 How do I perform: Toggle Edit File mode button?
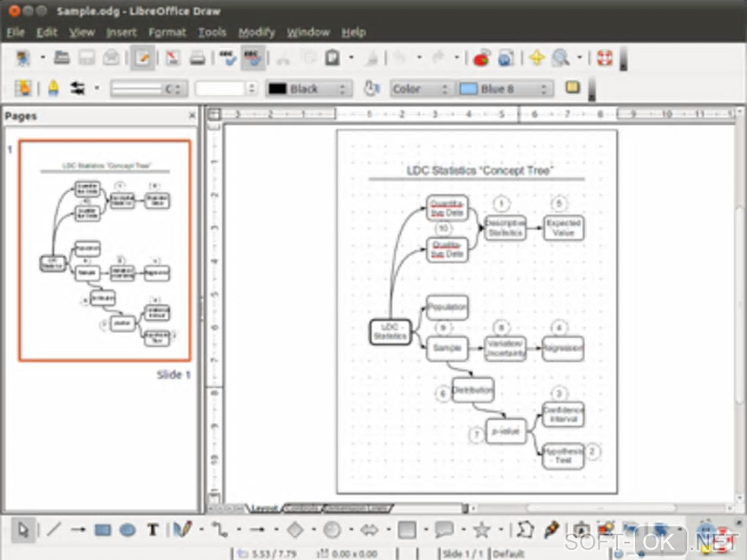[143, 58]
